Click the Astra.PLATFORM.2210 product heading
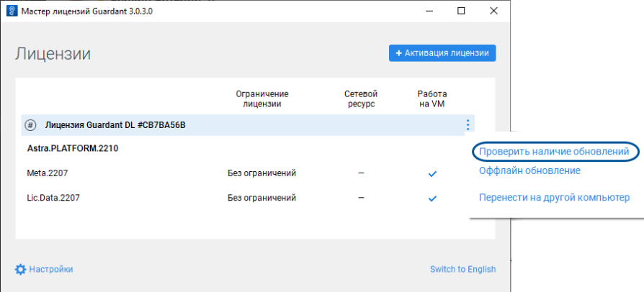This screenshot has width=644, height=292. [72, 149]
